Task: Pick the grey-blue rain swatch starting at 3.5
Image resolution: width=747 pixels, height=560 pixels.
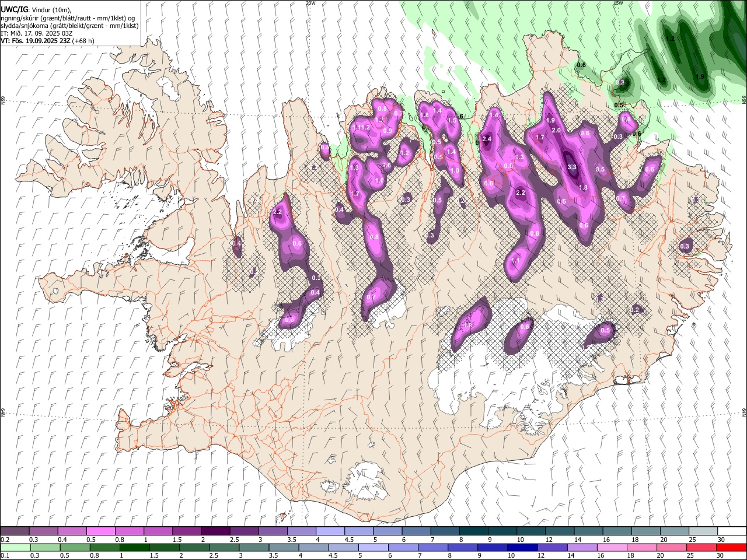Action: 284,547
